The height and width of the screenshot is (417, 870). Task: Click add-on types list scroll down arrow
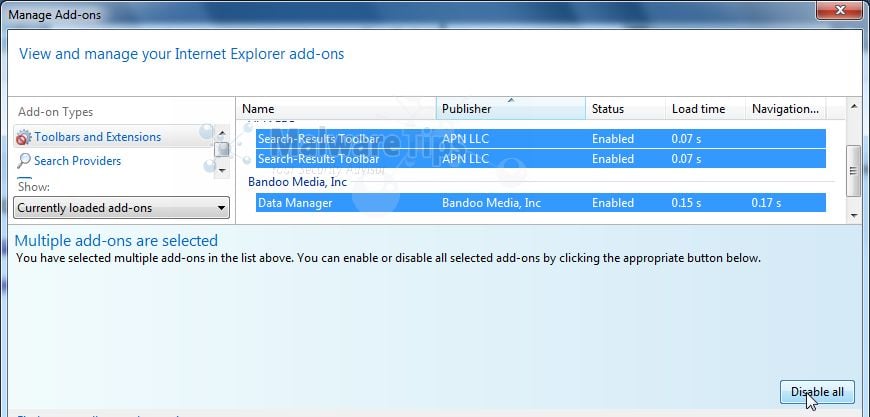222,170
